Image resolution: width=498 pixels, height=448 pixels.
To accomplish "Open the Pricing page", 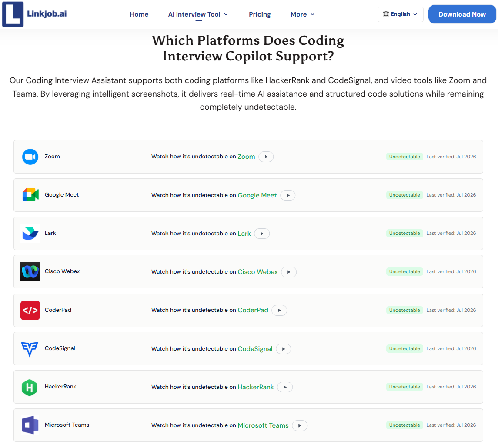I will pos(260,14).
